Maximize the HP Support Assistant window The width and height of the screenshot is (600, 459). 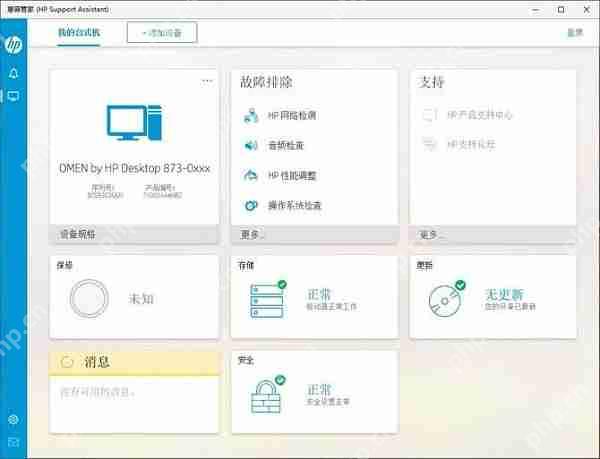[x=561, y=10]
